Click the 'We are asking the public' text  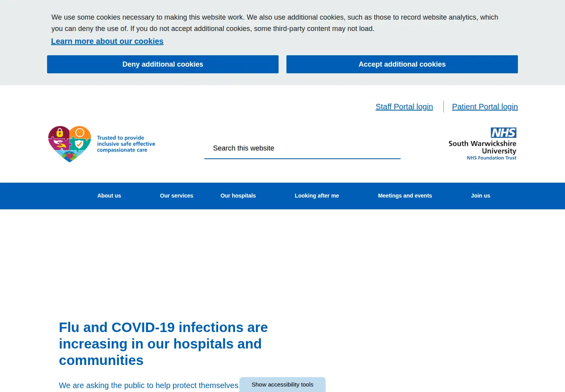(x=149, y=385)
